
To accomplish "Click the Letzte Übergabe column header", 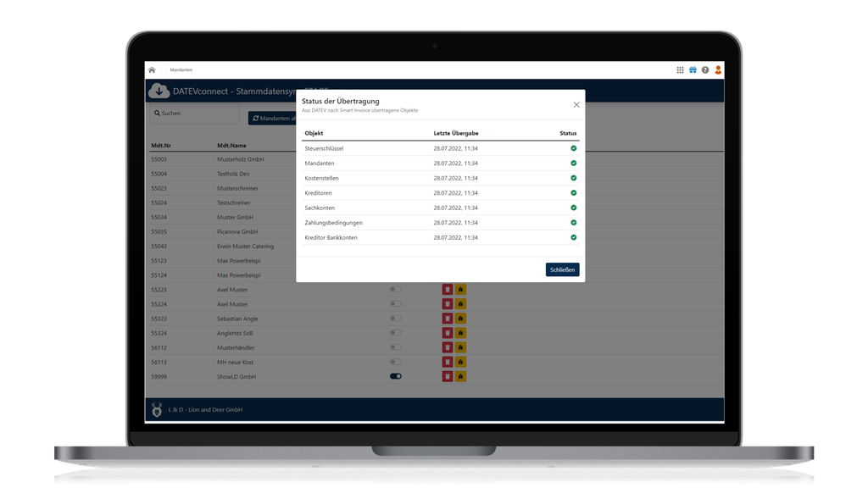I will (x=456, y=133).
